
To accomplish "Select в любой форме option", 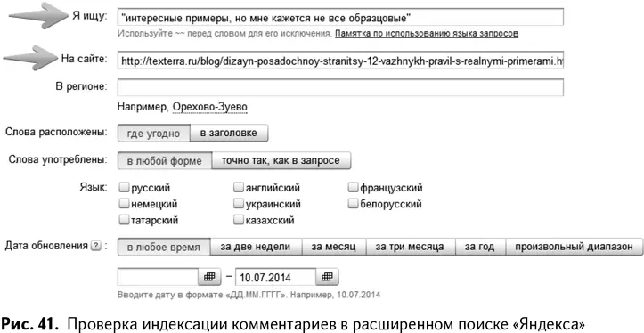I will (x=165, y=160).
